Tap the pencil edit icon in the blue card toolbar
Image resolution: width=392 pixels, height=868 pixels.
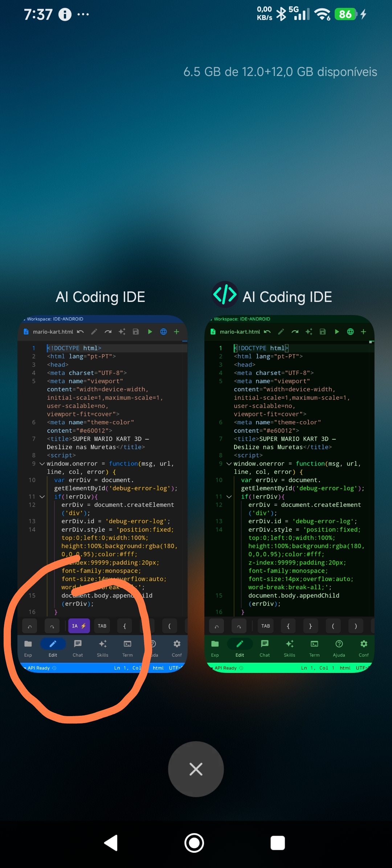94,332
